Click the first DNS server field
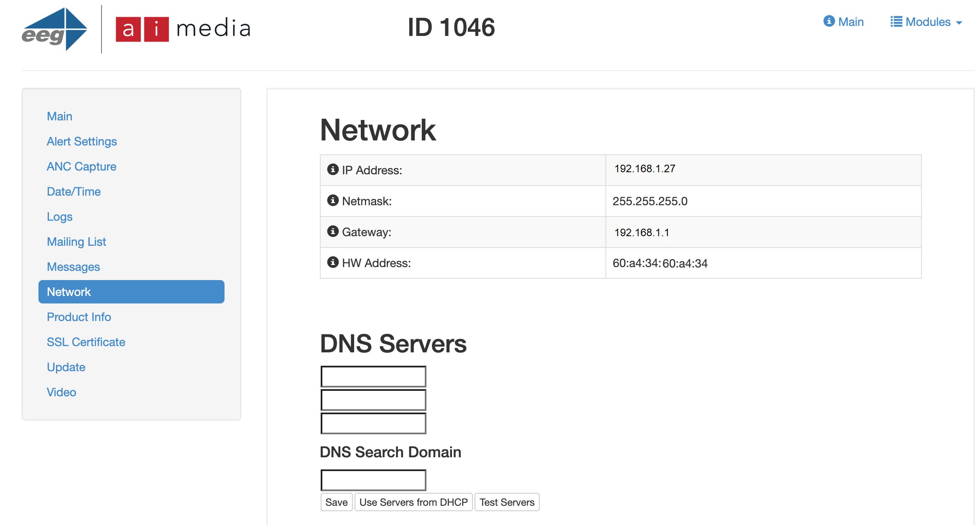Screen dimensions: 980x525 tap(373, 377)
